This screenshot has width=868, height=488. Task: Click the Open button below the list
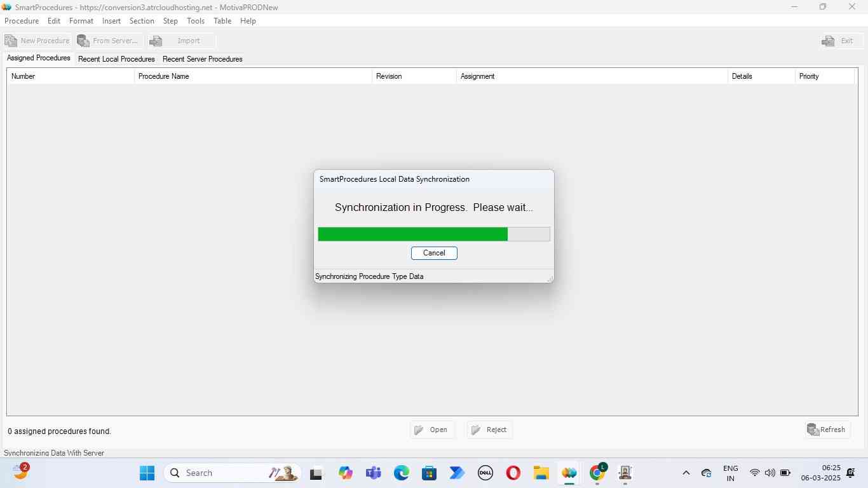pos(432,430)
